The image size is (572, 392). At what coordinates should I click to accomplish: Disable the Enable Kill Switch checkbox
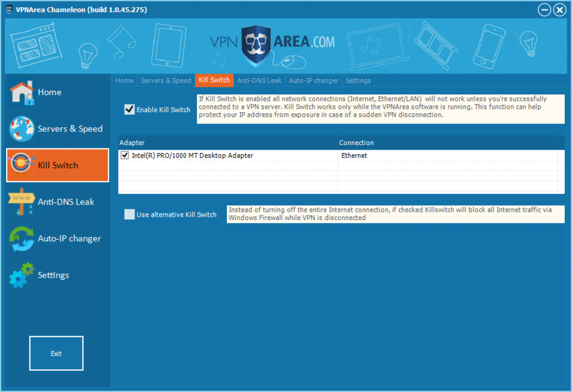130,109
